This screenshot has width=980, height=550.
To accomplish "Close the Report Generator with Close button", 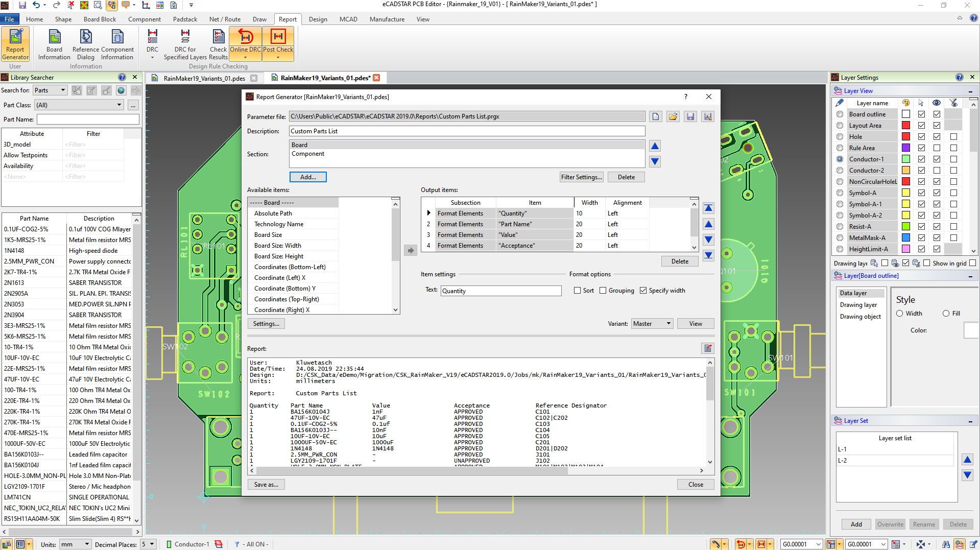I will tap(696, 485).
